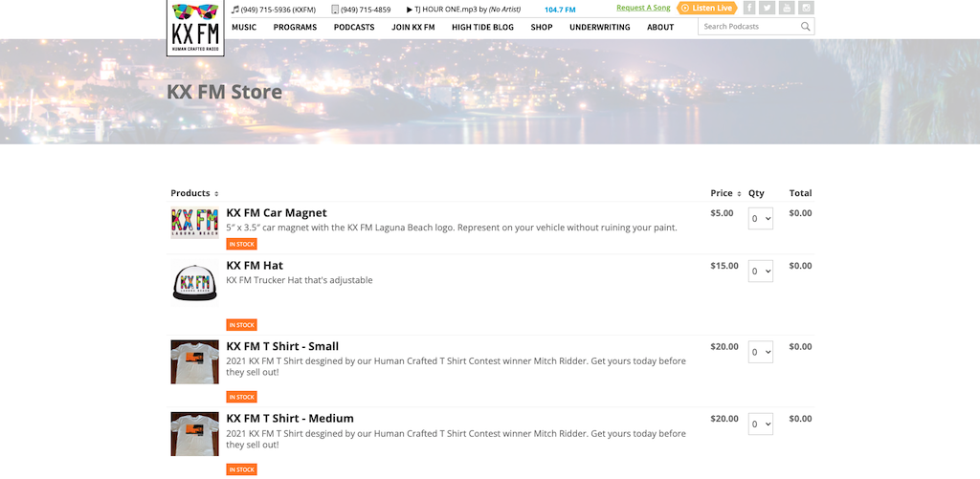The width and height of the screenshot is (980, 479).
Task: Click the search magnifier icon
Action: coord(805,26)
